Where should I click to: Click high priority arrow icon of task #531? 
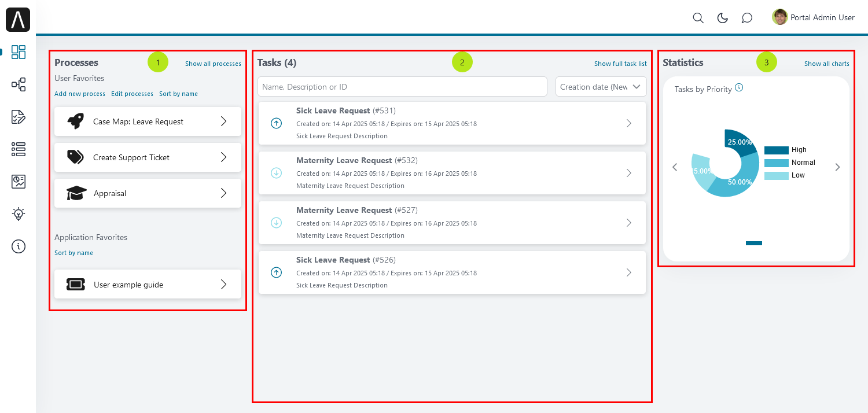276,123
